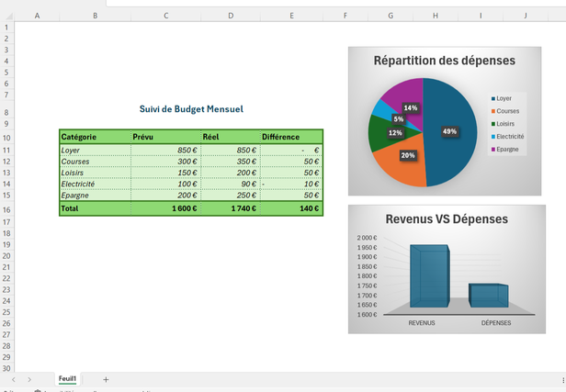The image size is (566, 392).
Task: Select row 16 header
Action: click(x=6, y=209)
